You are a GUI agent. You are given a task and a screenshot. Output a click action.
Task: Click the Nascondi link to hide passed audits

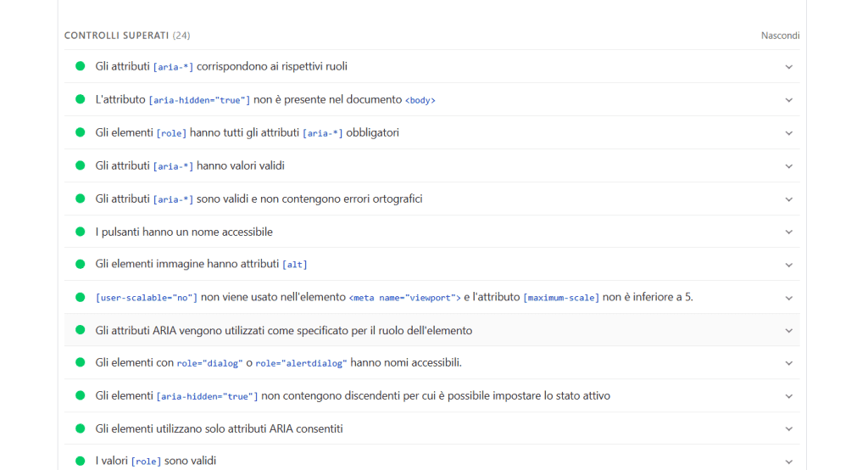pos(780,36)
